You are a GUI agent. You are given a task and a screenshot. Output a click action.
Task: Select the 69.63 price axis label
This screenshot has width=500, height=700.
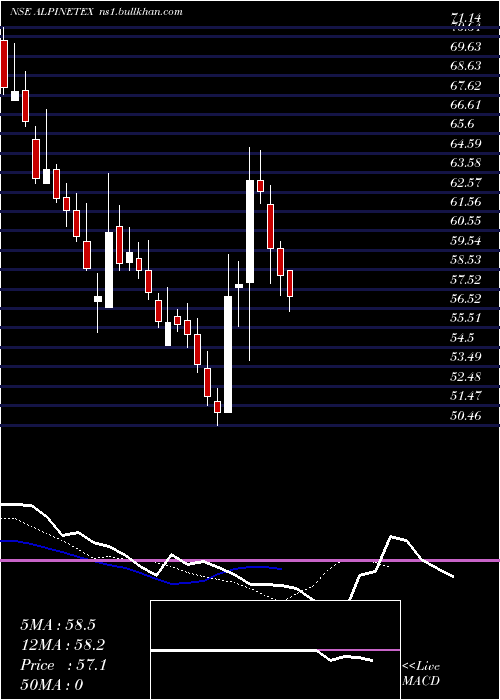(x=466, y=46)
